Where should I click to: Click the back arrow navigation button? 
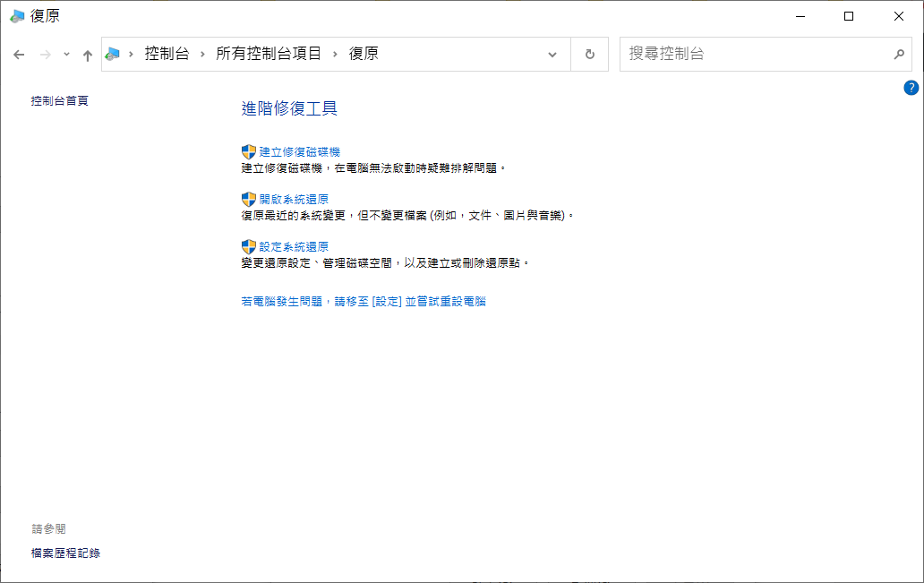coord(20,55)
